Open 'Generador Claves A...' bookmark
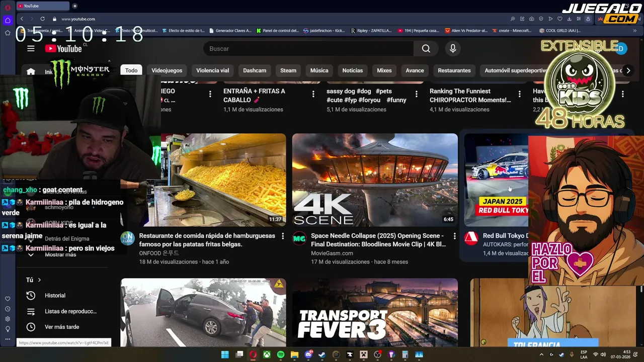This screenshot has height=362, width=644. click(230, 31)
